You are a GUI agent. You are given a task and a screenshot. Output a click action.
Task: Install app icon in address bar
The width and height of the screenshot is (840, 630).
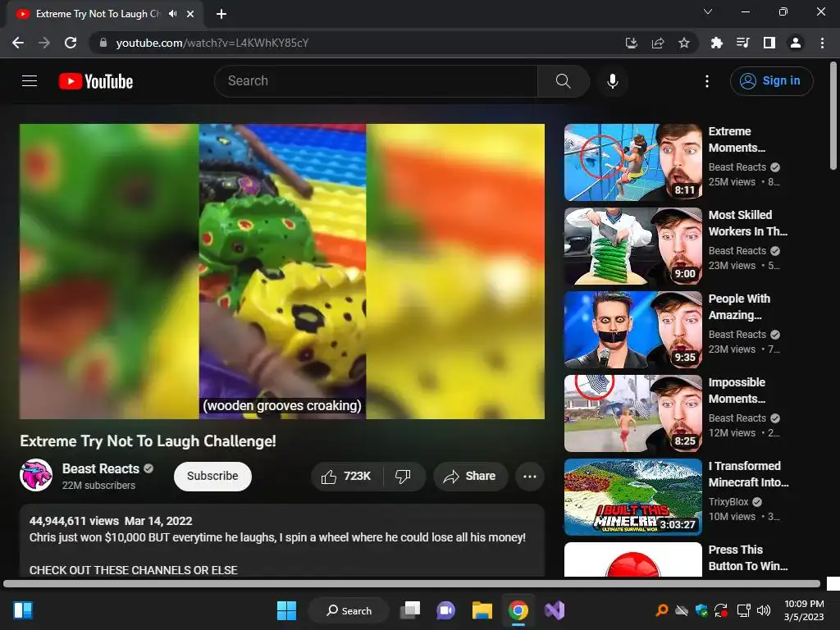click(x=632, y=43)
